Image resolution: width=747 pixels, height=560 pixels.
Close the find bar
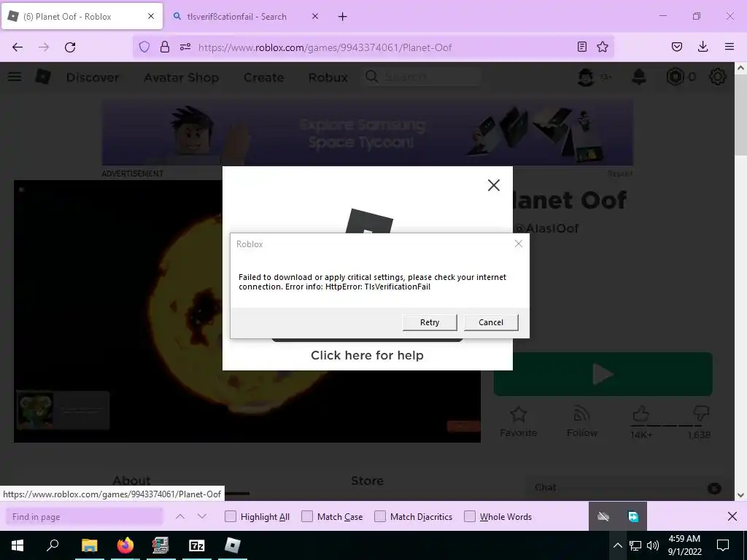[732, 517]
